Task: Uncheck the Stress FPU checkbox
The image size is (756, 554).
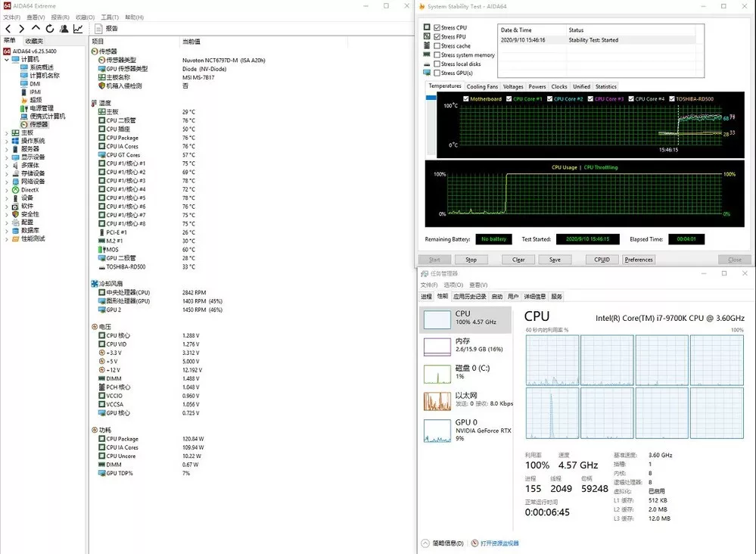Action: [x=437, y=37]
